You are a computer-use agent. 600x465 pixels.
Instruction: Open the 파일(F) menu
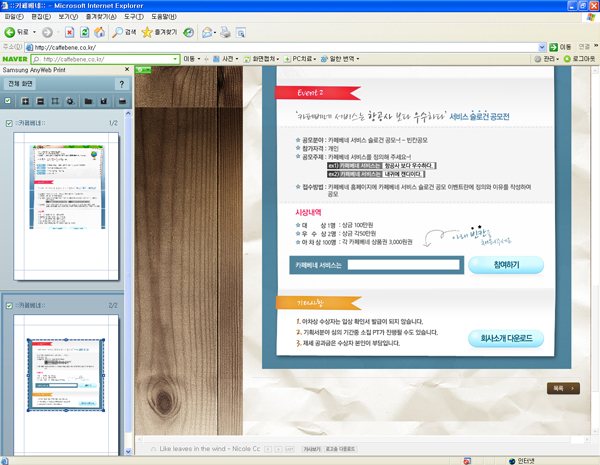click(14, 17)
